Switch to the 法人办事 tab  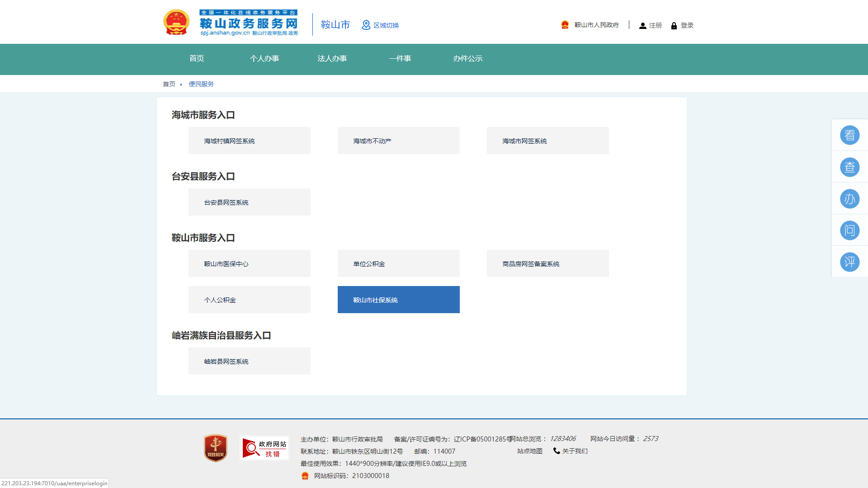pyautogui.click(x=332, y=58)
